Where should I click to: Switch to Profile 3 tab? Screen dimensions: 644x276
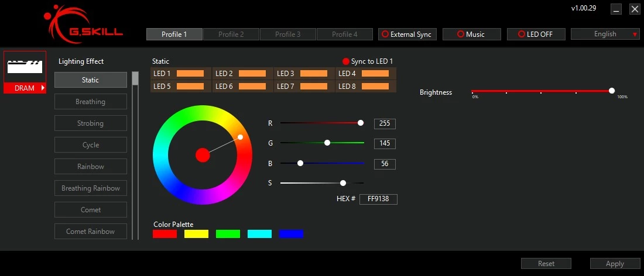(287, 34)
